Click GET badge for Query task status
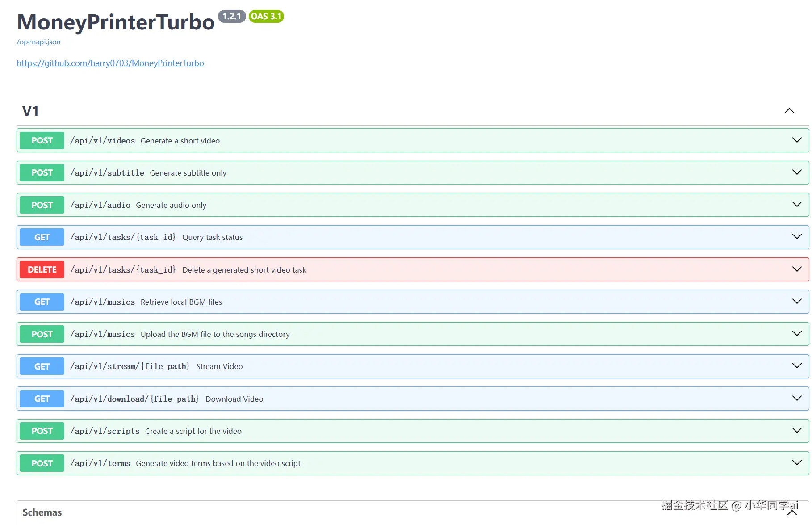This screenshot has width=812, height=525. (42, 237)
